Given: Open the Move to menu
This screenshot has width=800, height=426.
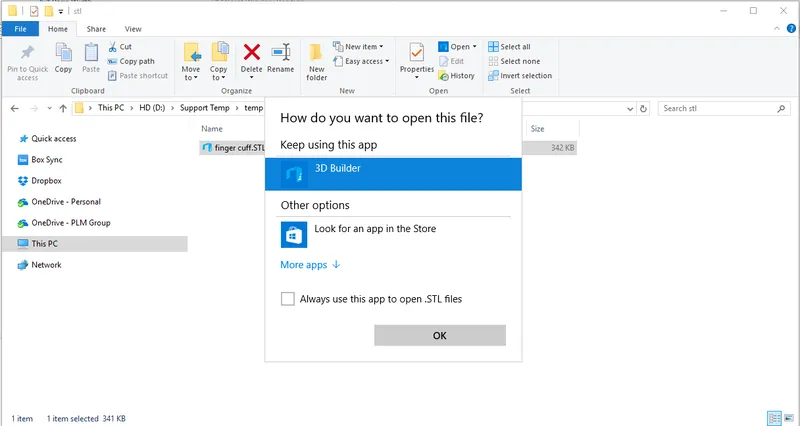Looking at the screenshot, I should [x=191, y=62].
